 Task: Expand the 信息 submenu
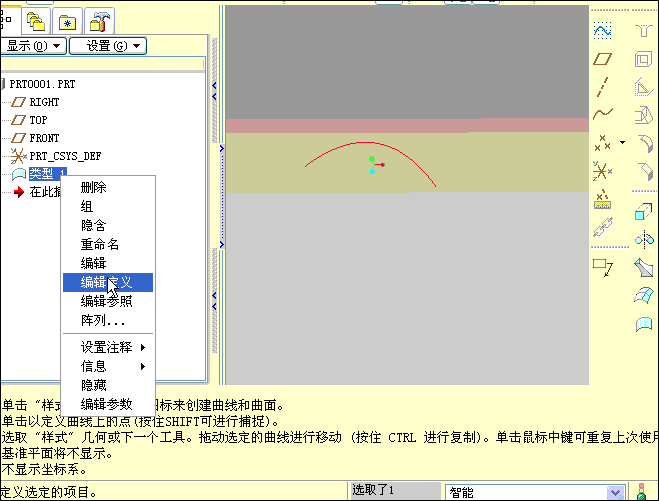pos(108,366)
